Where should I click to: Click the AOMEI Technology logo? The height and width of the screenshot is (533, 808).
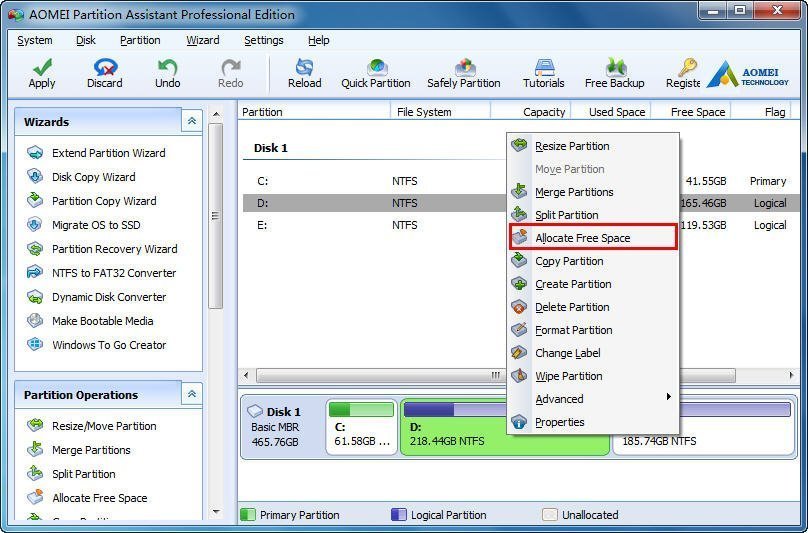coord(747,75)
